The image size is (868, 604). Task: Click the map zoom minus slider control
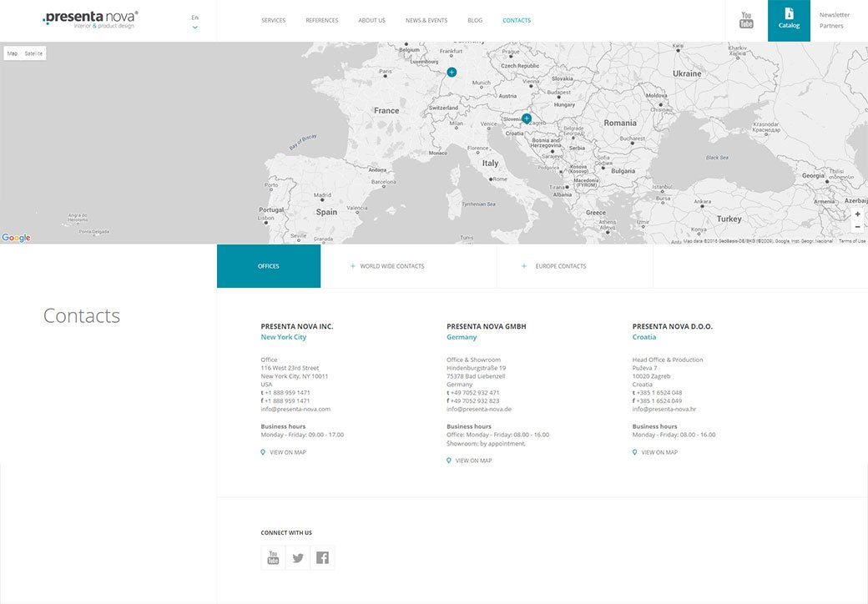(x=857, y=226)
